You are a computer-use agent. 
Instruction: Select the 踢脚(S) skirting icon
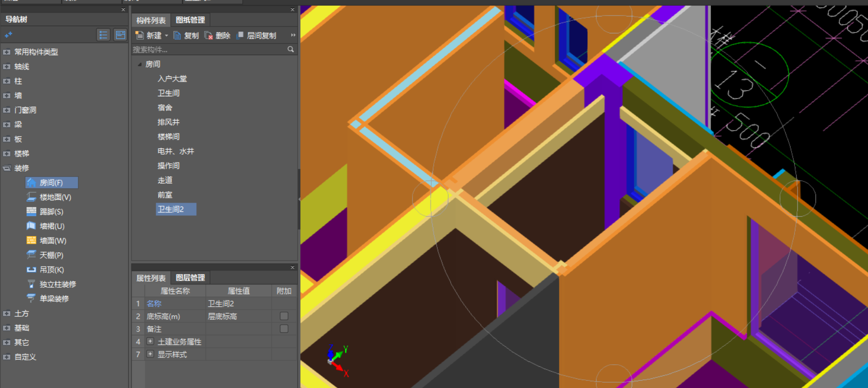(x=31, y=212)
